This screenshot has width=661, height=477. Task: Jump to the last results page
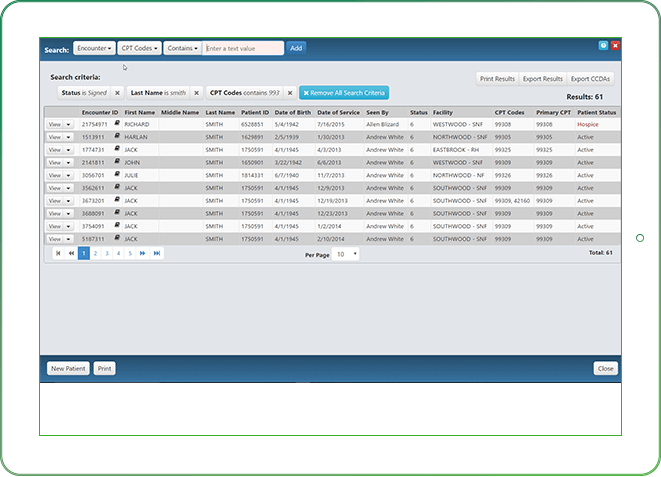156,254
